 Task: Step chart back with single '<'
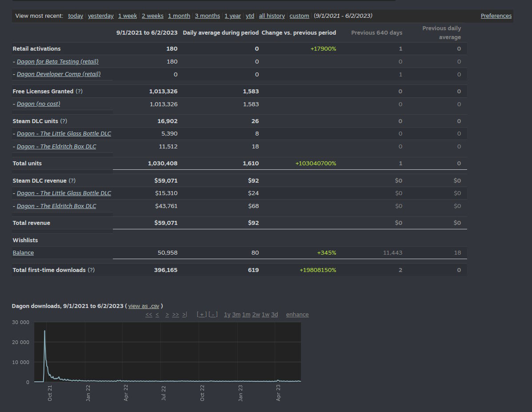pos(157,315)
